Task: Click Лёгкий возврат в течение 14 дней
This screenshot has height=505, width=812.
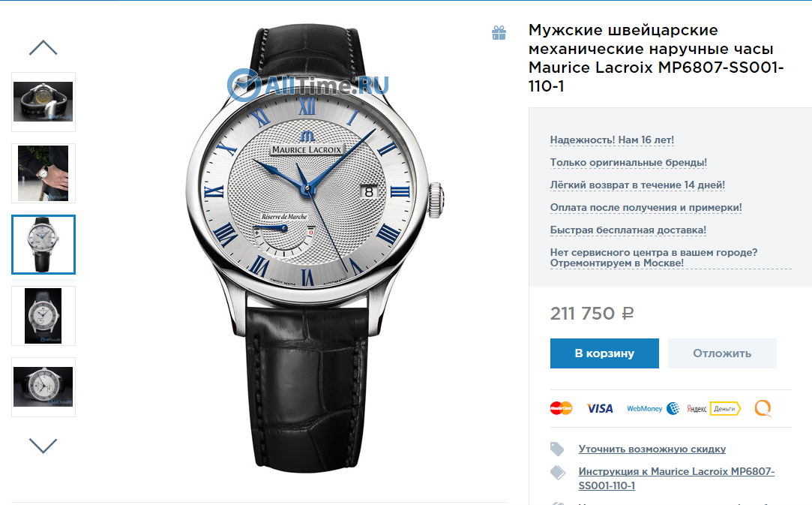Action: point(637,185)
